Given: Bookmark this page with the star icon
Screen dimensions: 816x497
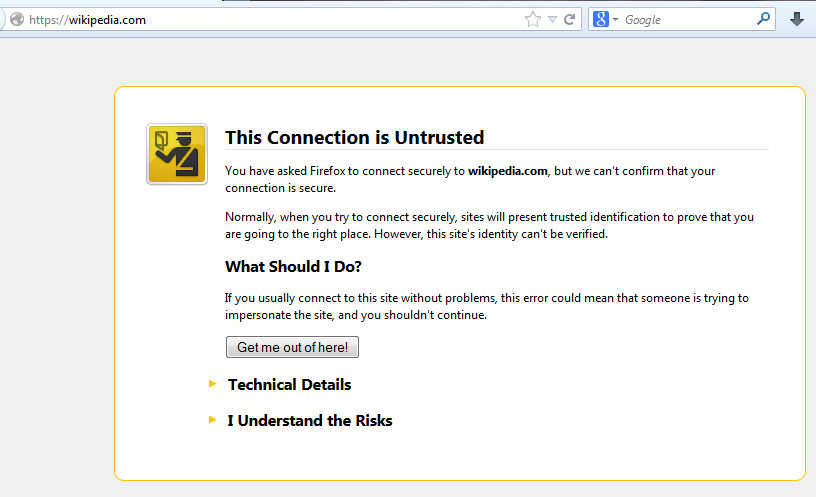Looking at the screenshot, I should point(532,20).
